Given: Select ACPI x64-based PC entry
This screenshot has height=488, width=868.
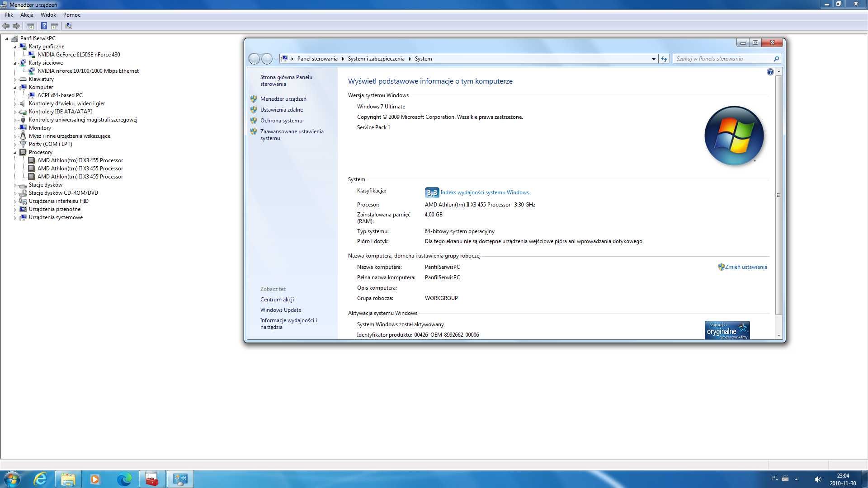Looking at the screenshot, I should coord(60,95).
